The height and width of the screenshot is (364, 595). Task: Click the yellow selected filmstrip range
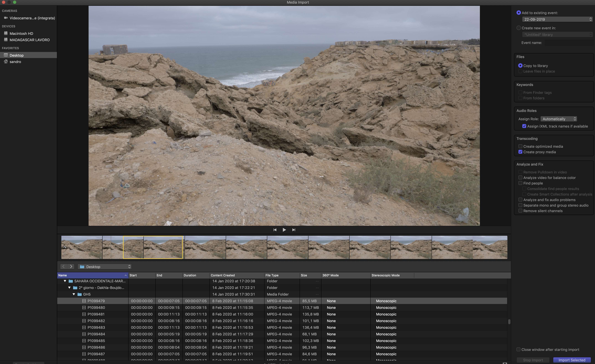pyautogui.click(x=153, y=247)
